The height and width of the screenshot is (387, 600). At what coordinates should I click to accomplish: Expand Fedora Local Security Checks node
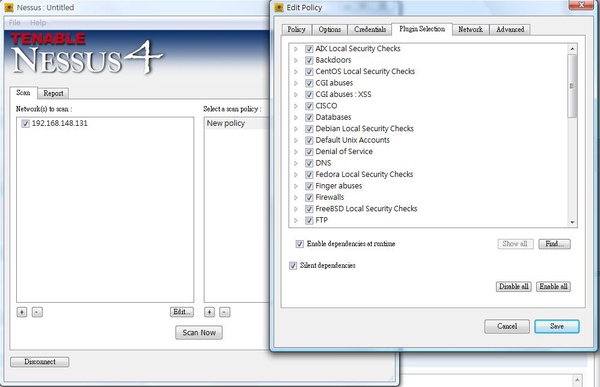point(296,175)
